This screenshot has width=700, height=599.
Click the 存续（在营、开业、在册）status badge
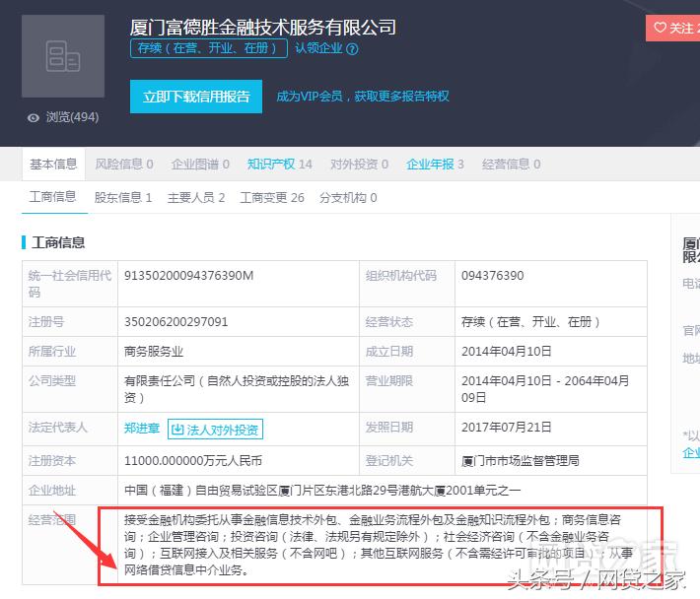(208, 48)
